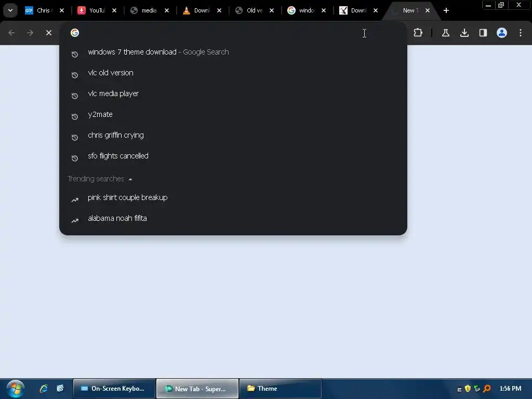The height and width of the screenshot is (399, 532).
Task: Open the Extensions puzzle icon
Action: (x=418, y=33)
